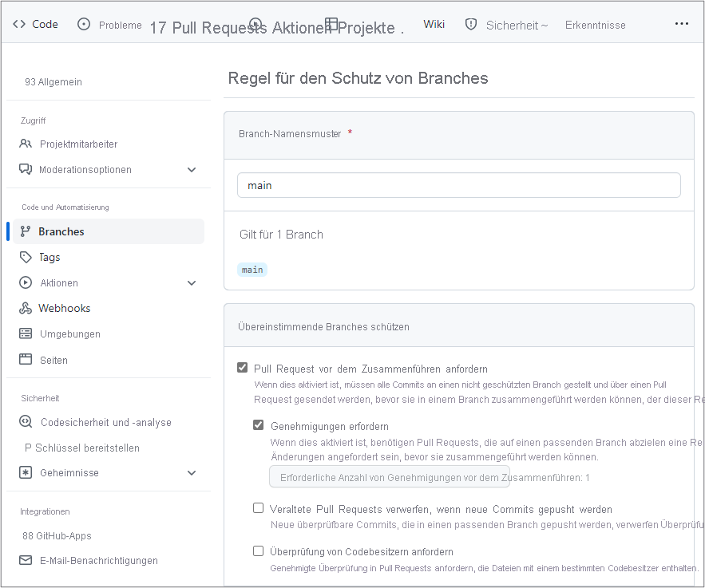Open Schlüssel bereitstellen settings
This screenshot has width=705, height=588.
click(x=82, y=448)
